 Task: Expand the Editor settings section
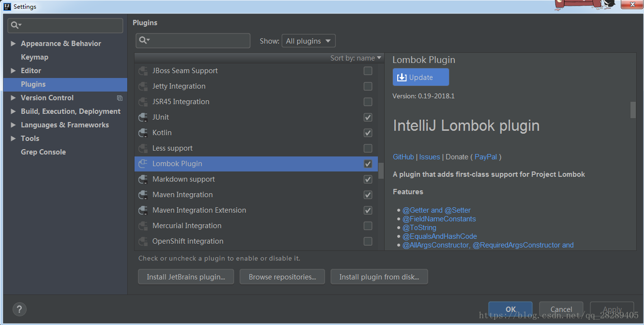pyautogui.click(x=13, y=71)
